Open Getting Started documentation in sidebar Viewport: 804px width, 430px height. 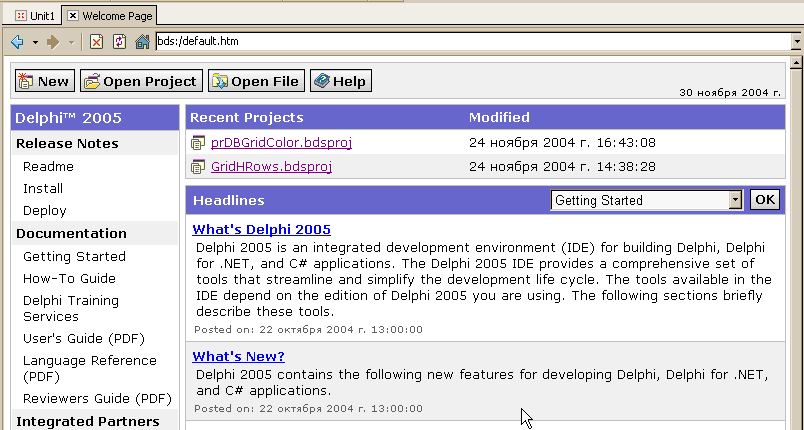[x=74, y=256]
